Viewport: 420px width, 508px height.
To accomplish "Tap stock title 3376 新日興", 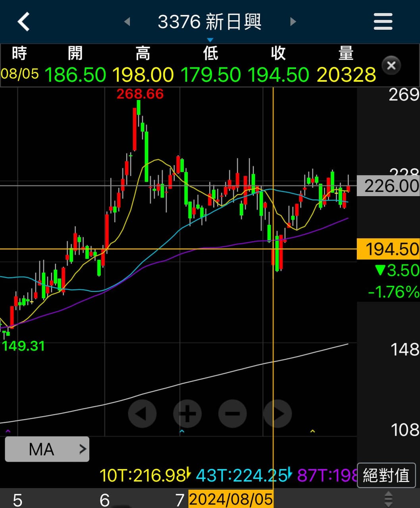I will (x=210, y=21).
